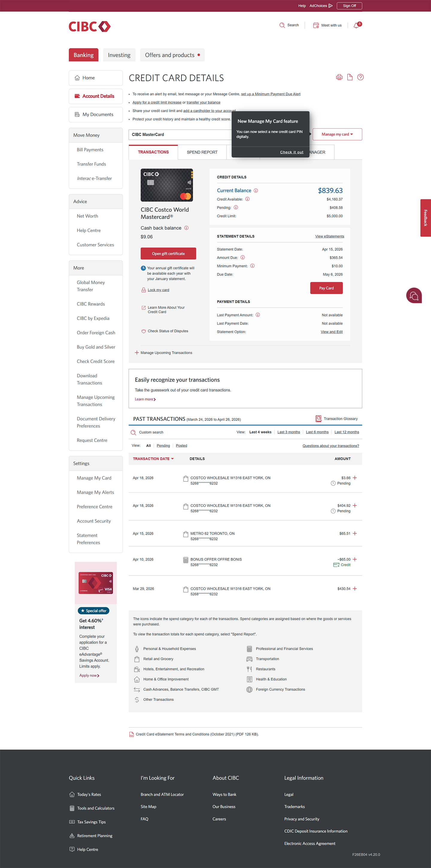
Task: Click the Lock my card padlock icon
Action: [144, 290]
